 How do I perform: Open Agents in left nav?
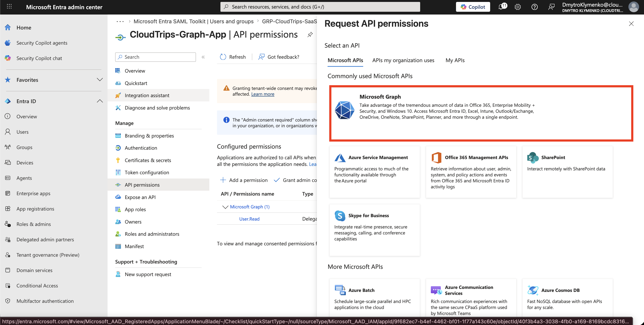click(x=24, y=178)
